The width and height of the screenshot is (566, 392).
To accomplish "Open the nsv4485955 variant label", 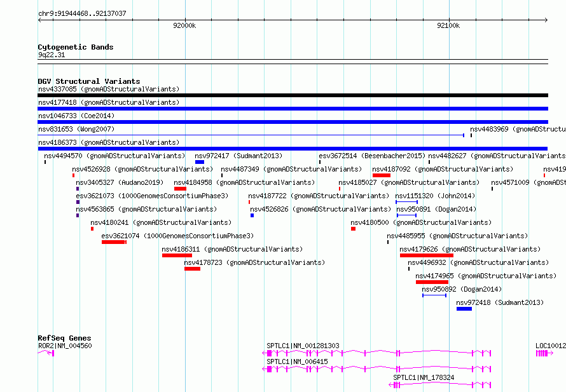I will (x=457, y=236).
